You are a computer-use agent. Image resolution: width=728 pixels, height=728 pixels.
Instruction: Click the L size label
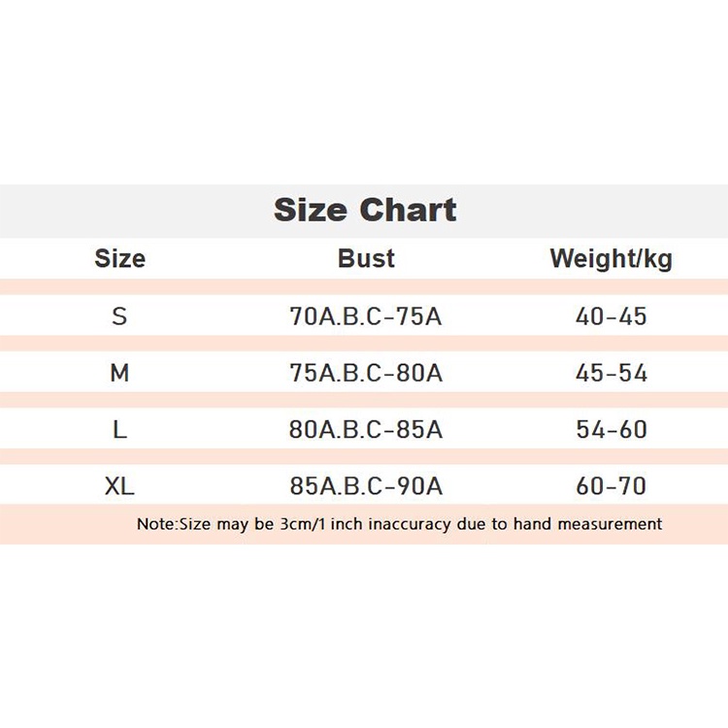119,429
